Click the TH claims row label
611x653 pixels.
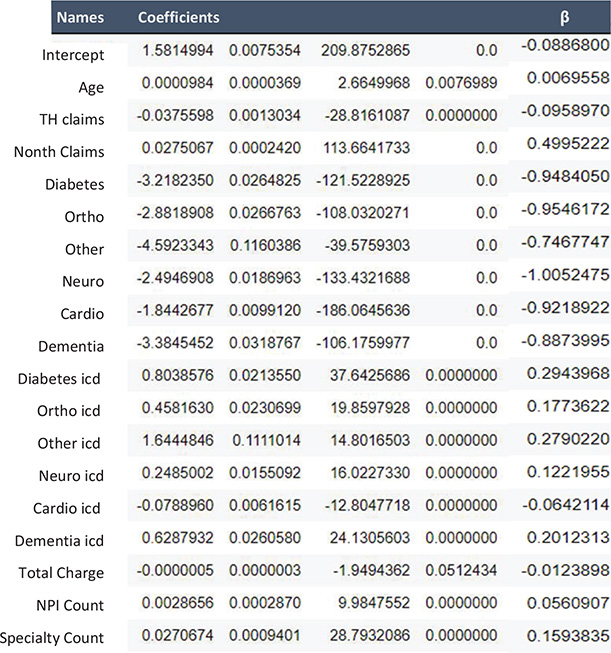tap(70, 119)
